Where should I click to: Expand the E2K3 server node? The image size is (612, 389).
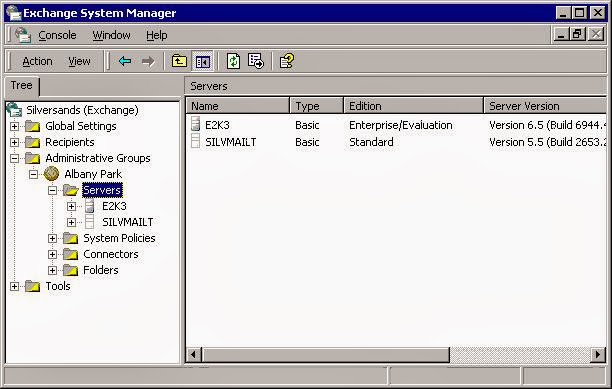click(x=71, y=206)
